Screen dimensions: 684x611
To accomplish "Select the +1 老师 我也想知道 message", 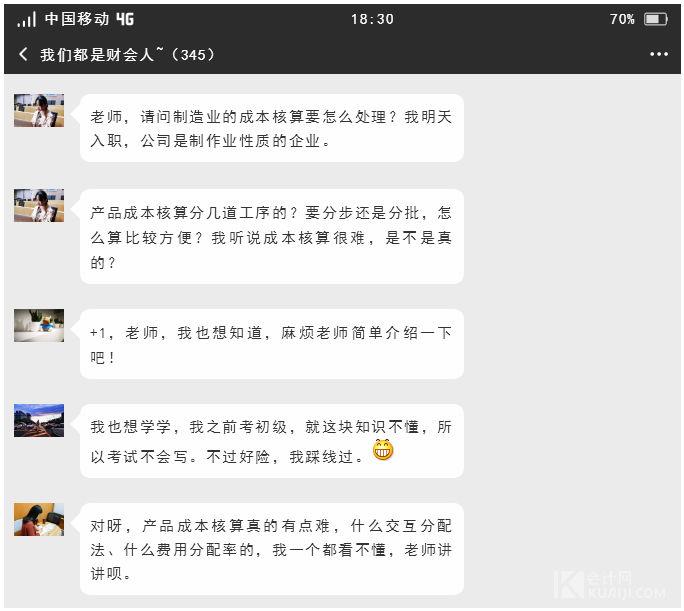I will point(272,344).
